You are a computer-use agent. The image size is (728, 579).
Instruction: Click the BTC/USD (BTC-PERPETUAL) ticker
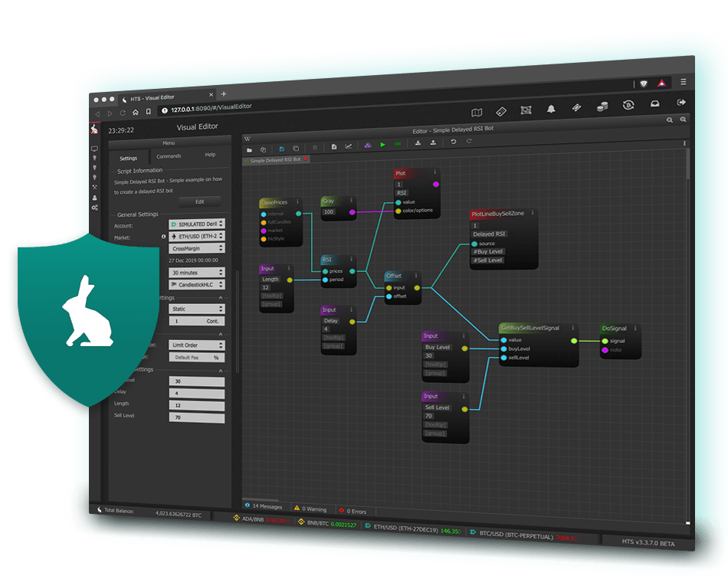523,535
